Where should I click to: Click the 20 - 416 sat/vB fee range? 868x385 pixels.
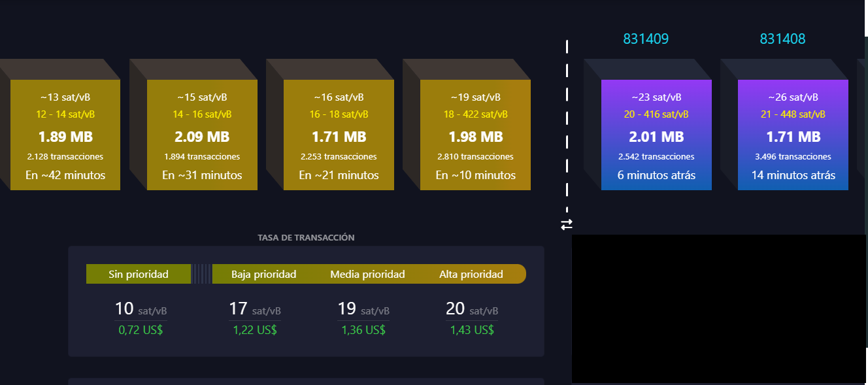point(656,114)
